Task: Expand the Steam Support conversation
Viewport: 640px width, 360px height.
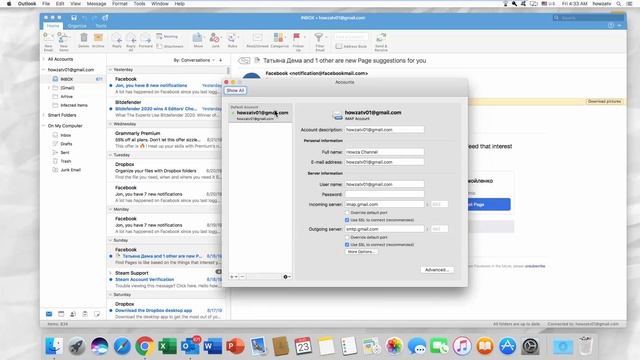Action: point(111,273)
